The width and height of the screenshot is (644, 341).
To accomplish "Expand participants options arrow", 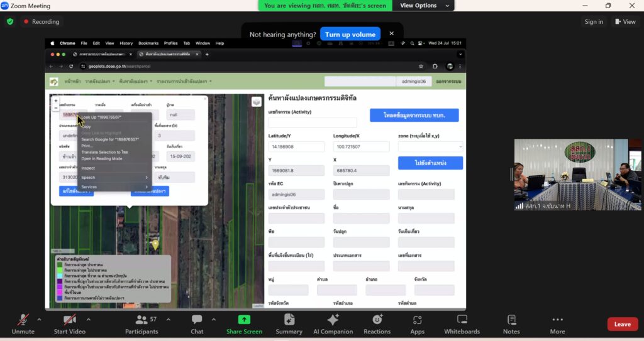I will pyautogui.click(x=168, y=319).
